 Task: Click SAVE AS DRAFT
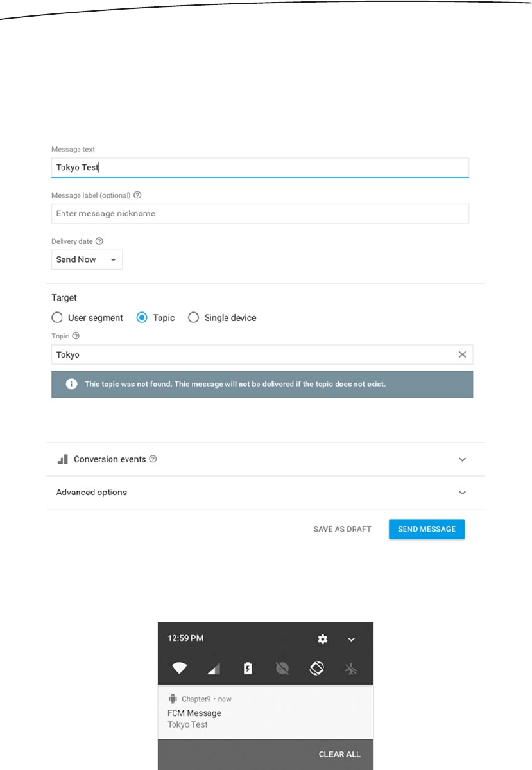point(342,529)
